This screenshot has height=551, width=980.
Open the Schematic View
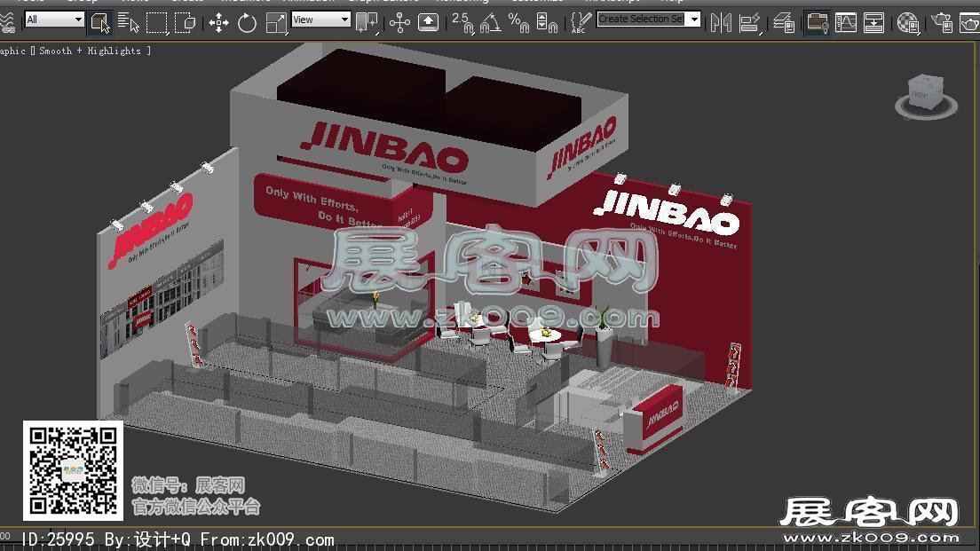(873, 23)
